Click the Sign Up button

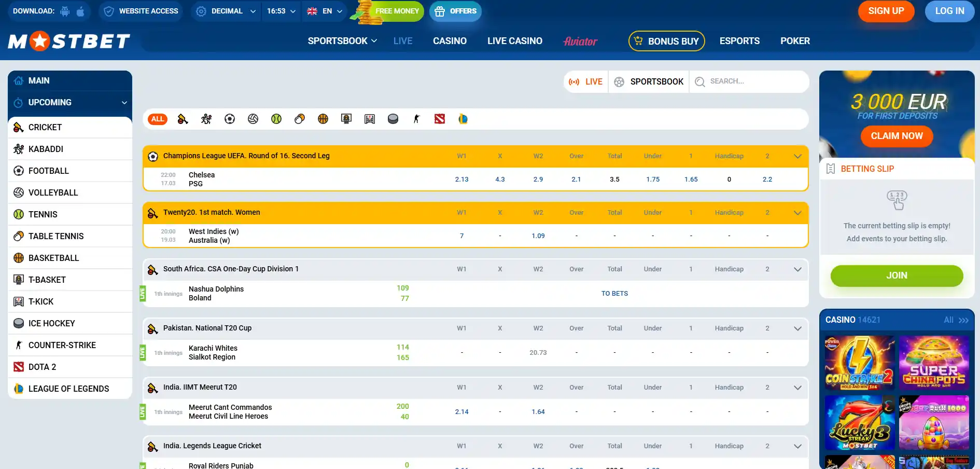pos(886,11)
